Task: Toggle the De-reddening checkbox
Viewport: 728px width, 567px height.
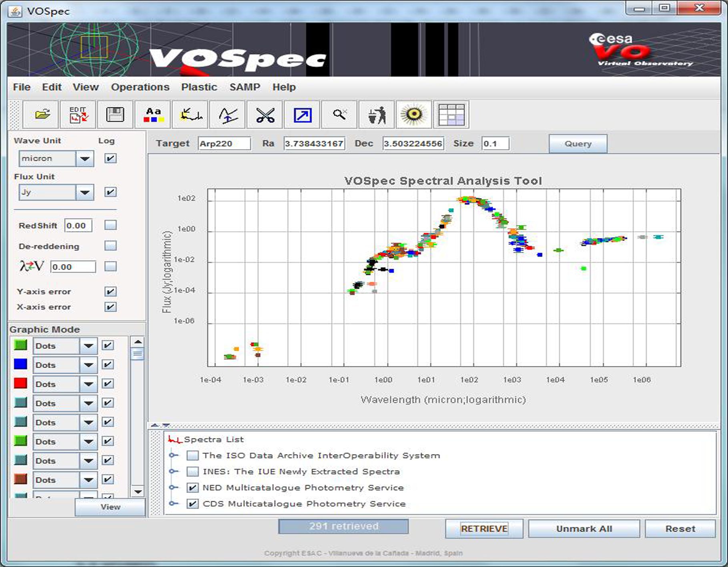Action: point(110,246)
